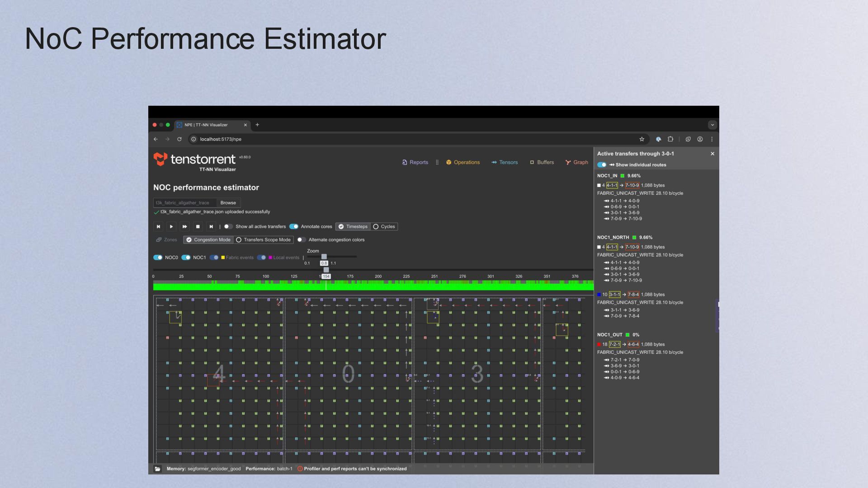Expand the browser tab list chevron
The image size is (868, 488).
(x=712, y=125)
